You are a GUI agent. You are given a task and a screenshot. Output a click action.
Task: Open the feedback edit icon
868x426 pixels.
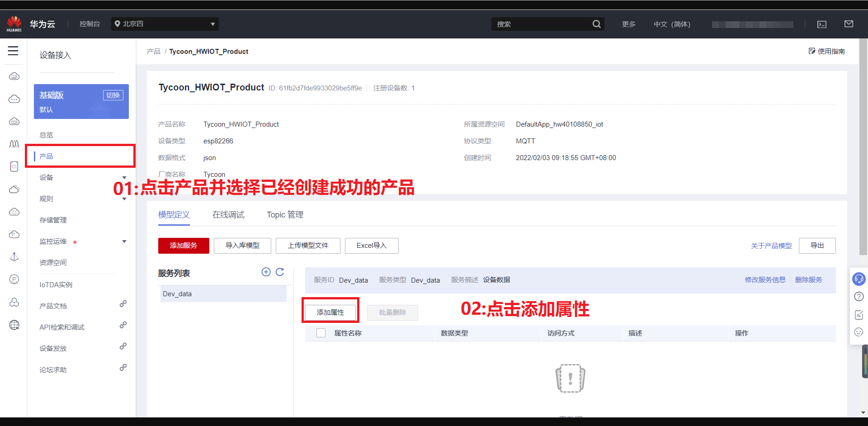[859, 315]
